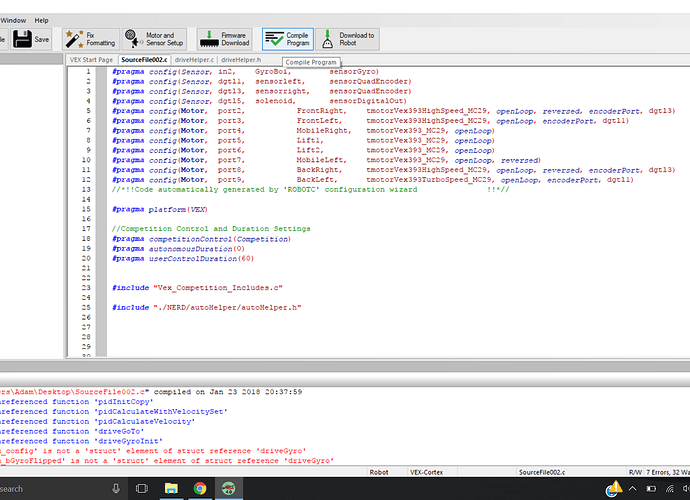Viewport: 690px width, 500px height.
Task: Open File Explorer from the taskbar
Action: [171, 489]
